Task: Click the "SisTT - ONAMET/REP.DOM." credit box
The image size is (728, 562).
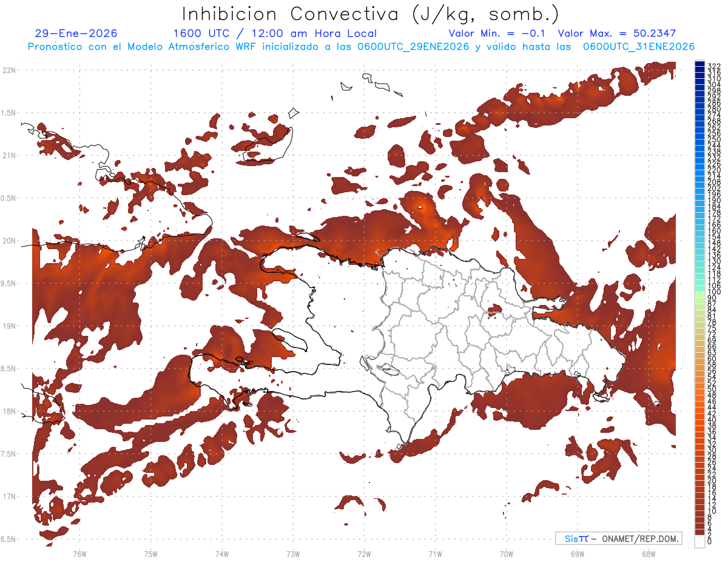Action: click(618, 538)
